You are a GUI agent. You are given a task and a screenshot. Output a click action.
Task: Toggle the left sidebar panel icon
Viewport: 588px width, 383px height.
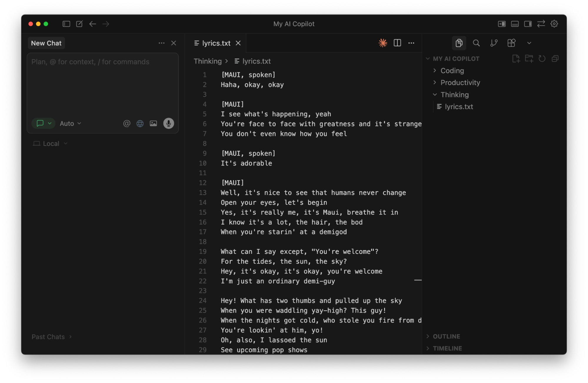pos(66,24)
